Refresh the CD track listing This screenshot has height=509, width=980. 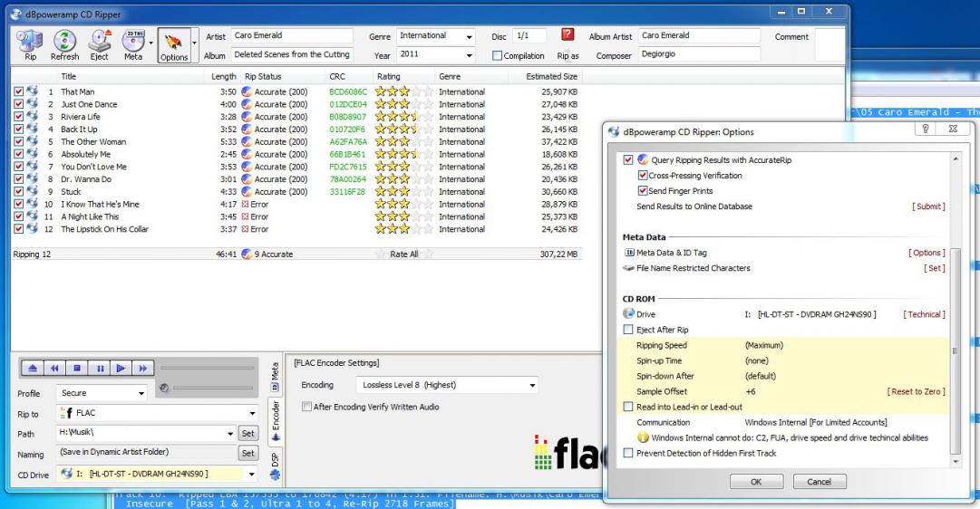64,44
